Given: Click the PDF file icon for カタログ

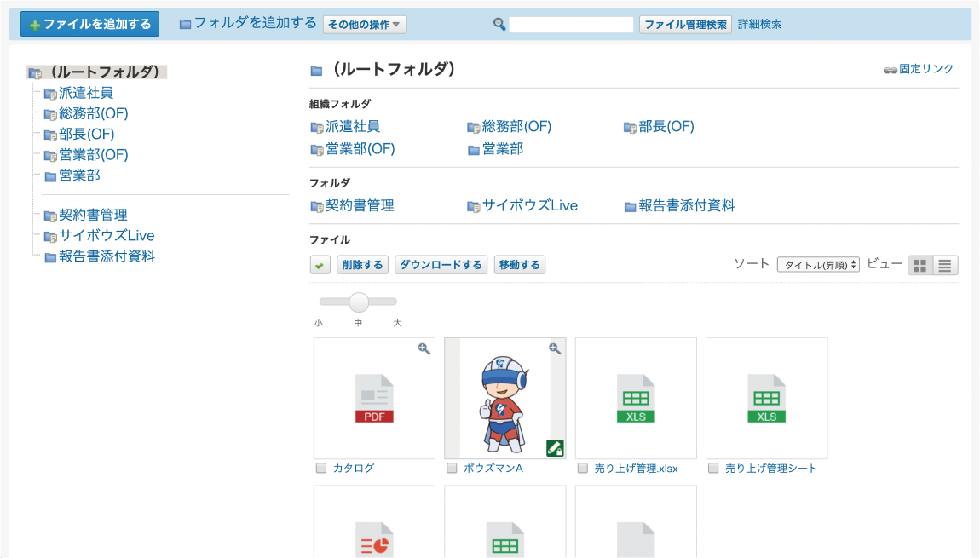Looking at the screenshot, I should [x=374, y=399].
